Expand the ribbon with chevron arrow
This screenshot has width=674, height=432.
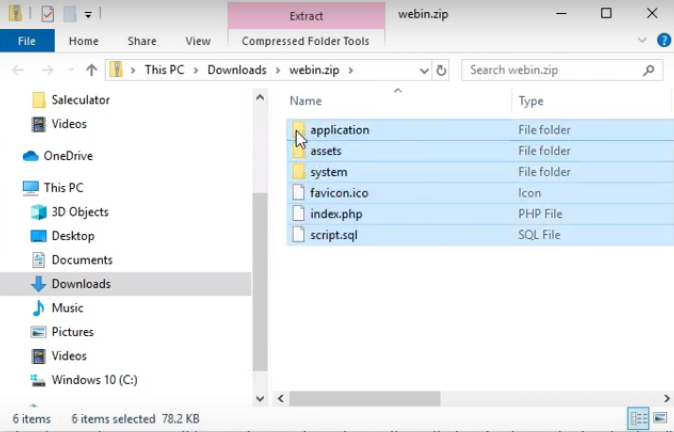[x=642, y=40]
